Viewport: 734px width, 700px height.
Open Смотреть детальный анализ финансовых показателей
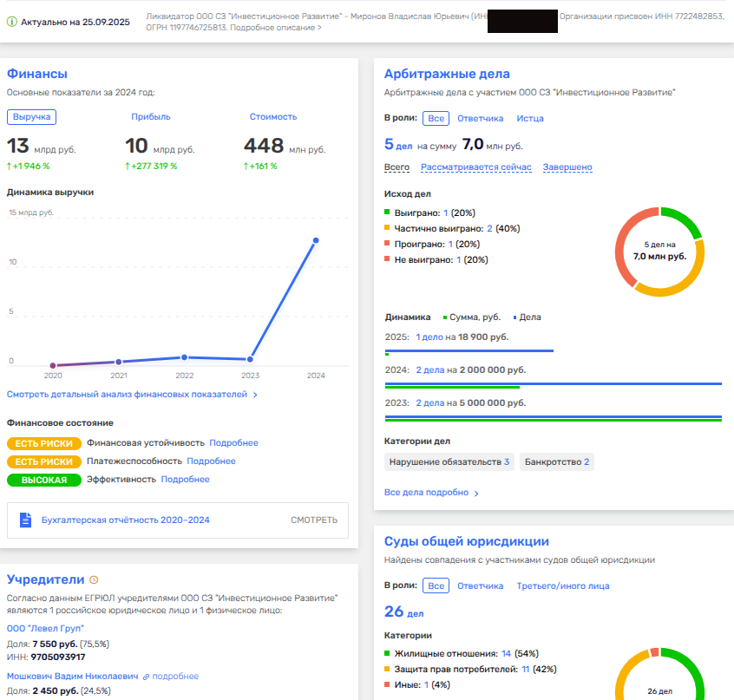132,395
